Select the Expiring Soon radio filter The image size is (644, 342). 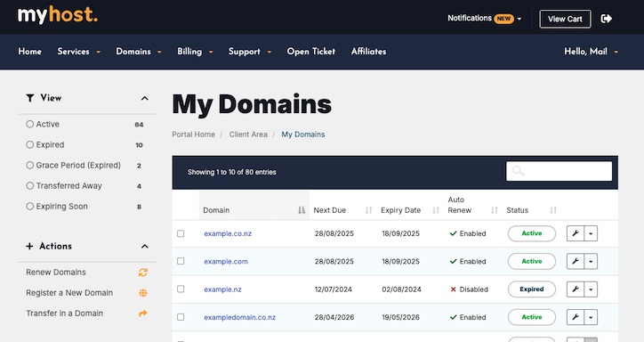tap(29, 207)
